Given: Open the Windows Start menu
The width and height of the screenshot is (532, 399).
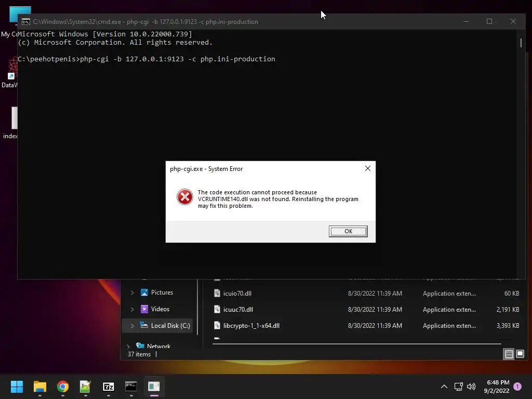Looking at the screenshot, I should [x=17, y=387].
